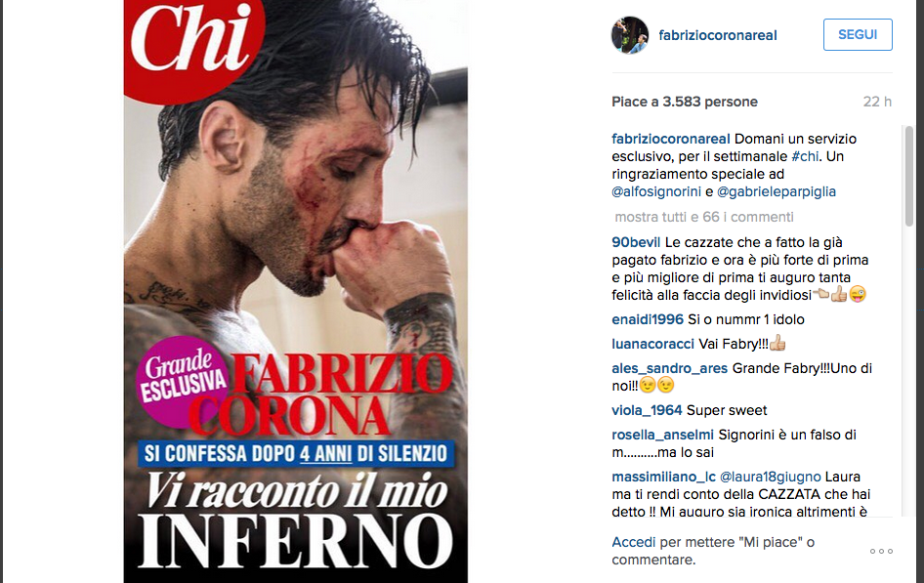The width and height of the screenshot is (924, 583).
Task: Click the #chi hashtag link
Action: click(x=805, y=156)
